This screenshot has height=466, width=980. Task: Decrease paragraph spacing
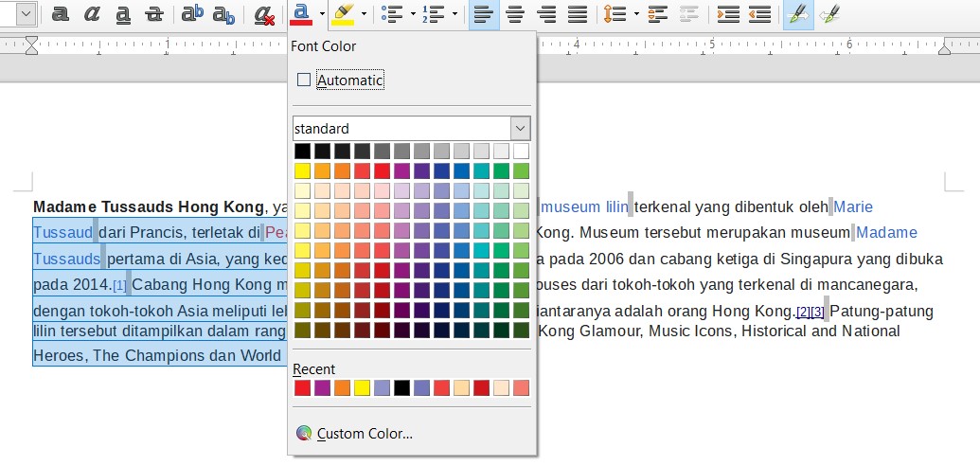[x=688, y=14]
